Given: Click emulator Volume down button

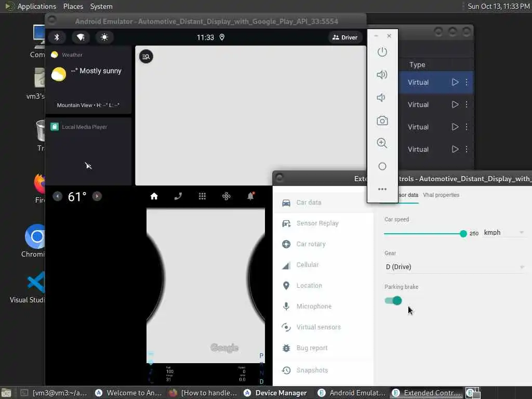Looking at the screenshot, I should (382, 98).
